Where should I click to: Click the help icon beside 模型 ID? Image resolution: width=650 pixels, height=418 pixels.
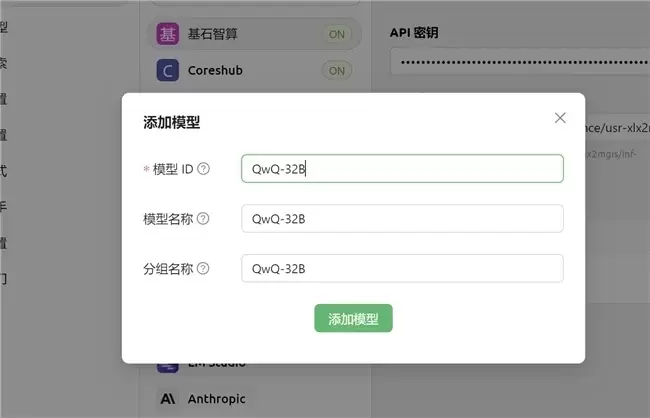click(204, 169)
